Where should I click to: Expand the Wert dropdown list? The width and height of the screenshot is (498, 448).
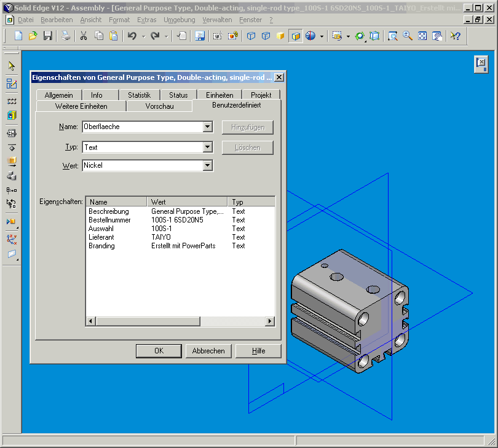pyautogui.click(x=207, y=165)
